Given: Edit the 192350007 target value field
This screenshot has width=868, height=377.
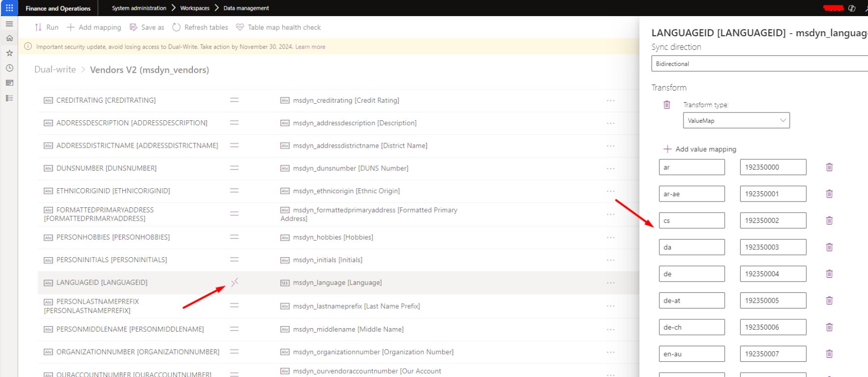Looking at the screenshot, I should tap(773, 354).
